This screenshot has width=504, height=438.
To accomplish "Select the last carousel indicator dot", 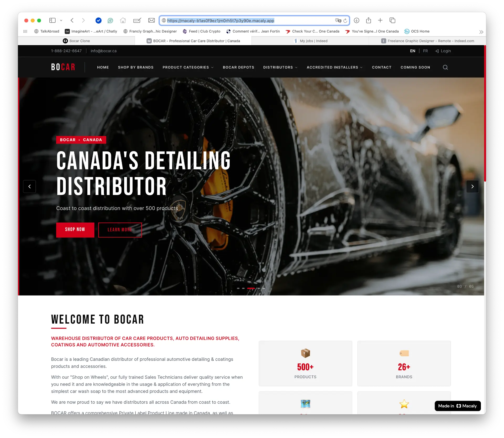I will (x=264, y=288).
